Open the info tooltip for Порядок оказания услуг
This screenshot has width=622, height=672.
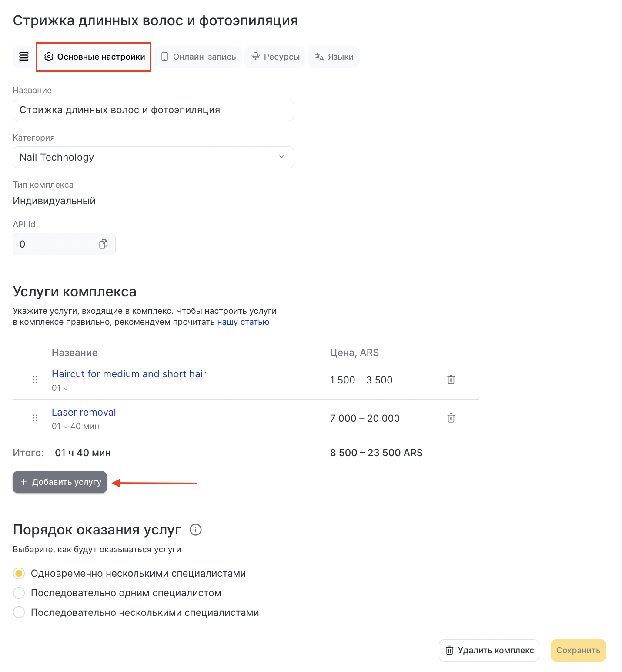pyautogui.click(x=196, y=530)
